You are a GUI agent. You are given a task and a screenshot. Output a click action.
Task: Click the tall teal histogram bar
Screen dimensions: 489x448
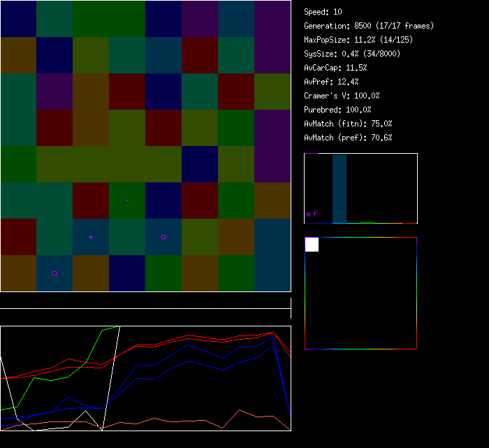click(x=340, y=188)
